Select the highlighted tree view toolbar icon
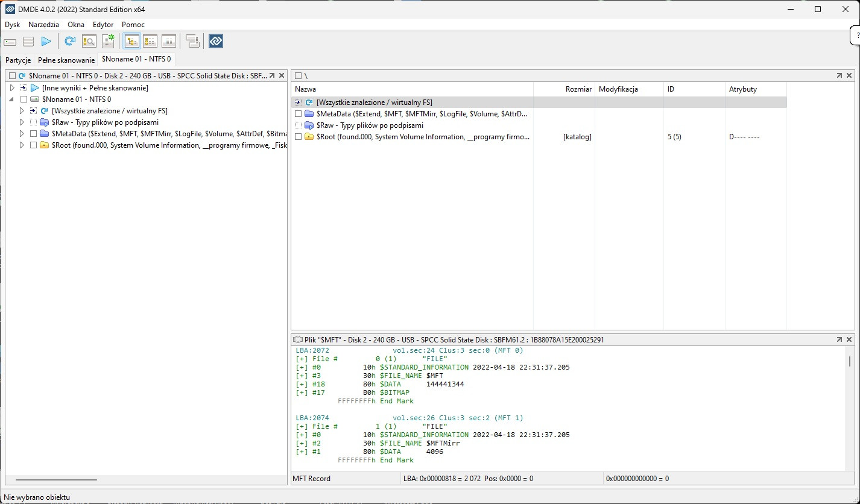Image resolution: width=860 pixels, height=504 pixels. tap(131, 41)
